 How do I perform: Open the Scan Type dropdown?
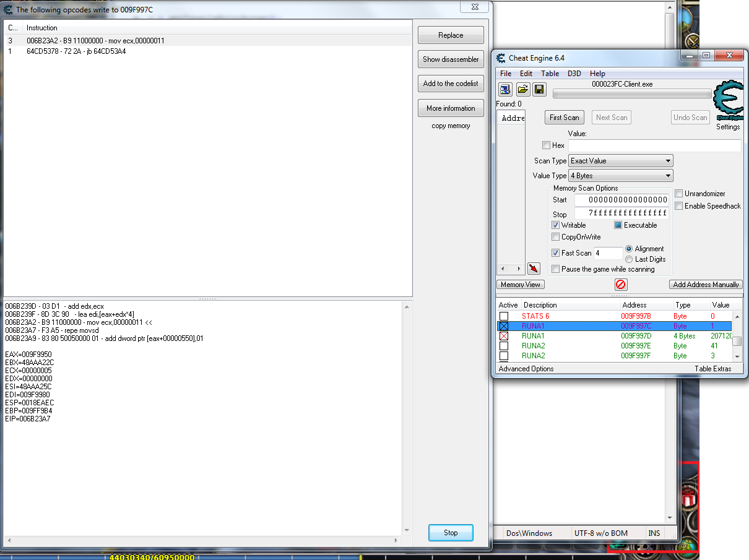coord(620,161)
